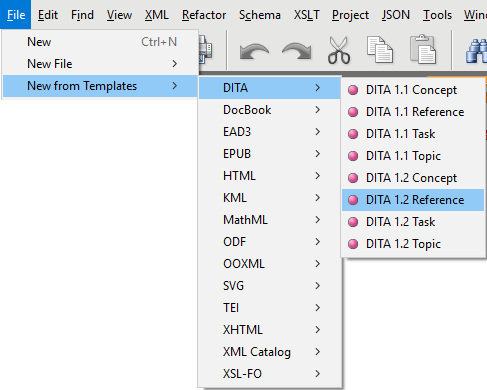487x390 pixels.
Task: Click the Paste clipboard icon
Action: 423,49
